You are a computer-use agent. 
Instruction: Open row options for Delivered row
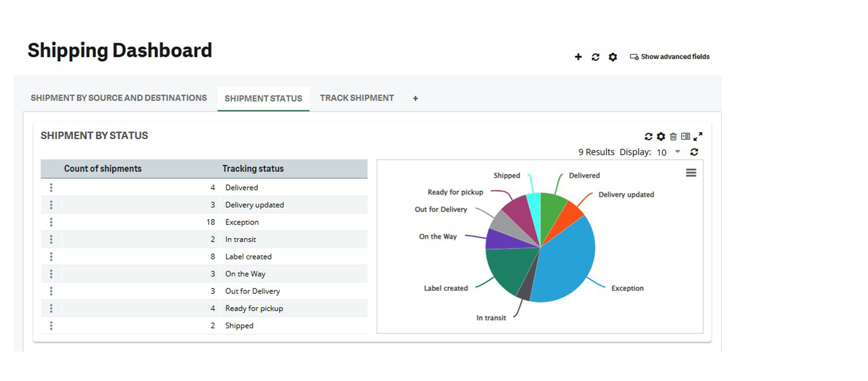pos(51,188)
